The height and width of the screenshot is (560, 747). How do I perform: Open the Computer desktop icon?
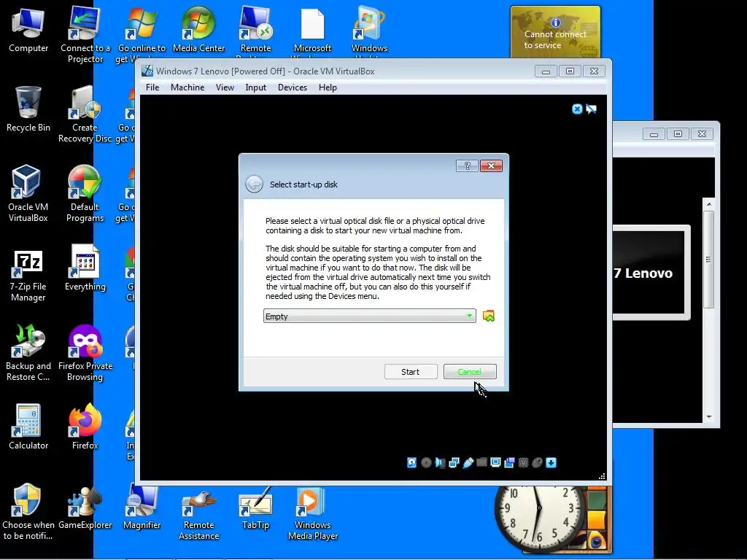click(28, 29)
